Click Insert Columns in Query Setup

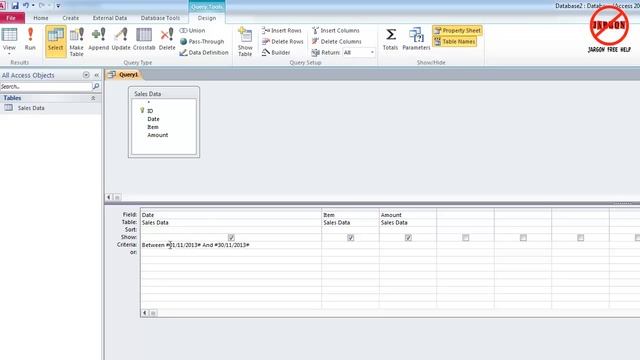coord(336,31)
